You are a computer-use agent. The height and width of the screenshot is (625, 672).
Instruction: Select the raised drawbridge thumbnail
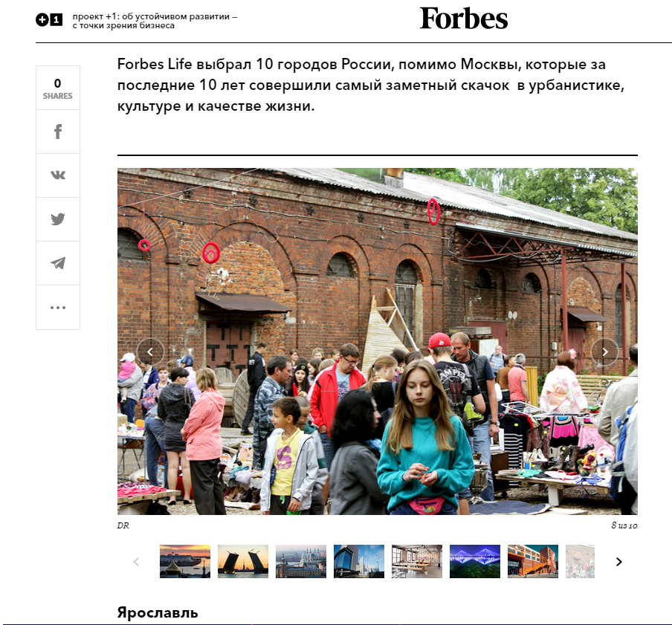point(243,561)
